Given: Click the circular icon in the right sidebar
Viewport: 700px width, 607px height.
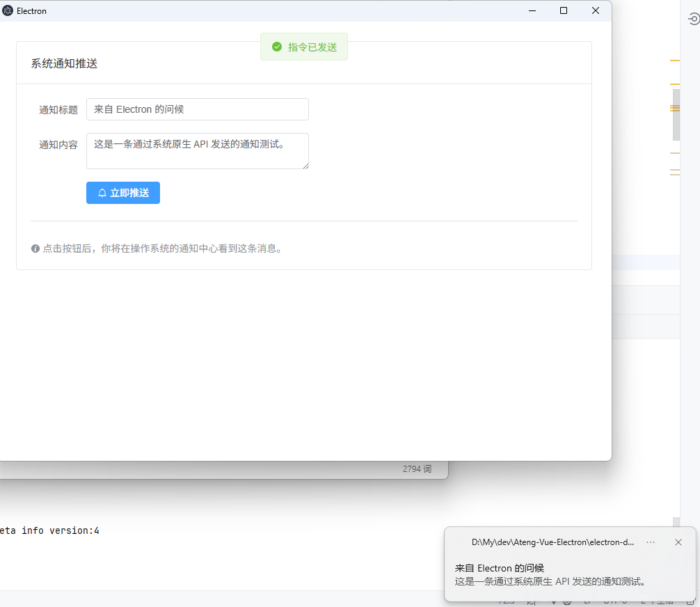Looking at the screenshot, I should pos(693,19).
